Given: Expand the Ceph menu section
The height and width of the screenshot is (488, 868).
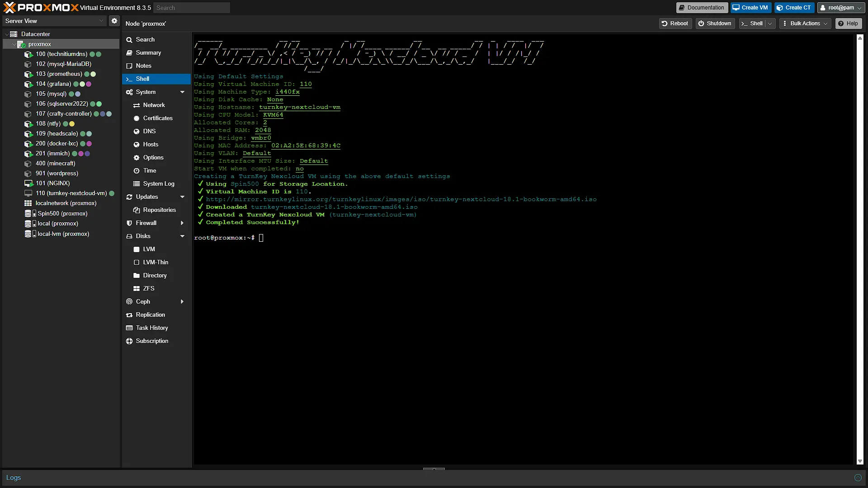Looking at the screenshot, I should (182, 302).
